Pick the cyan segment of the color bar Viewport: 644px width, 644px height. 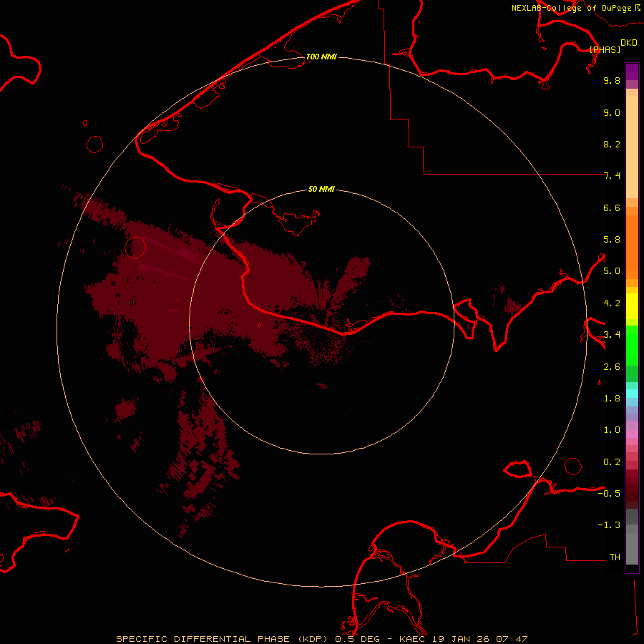click(632, 394)
